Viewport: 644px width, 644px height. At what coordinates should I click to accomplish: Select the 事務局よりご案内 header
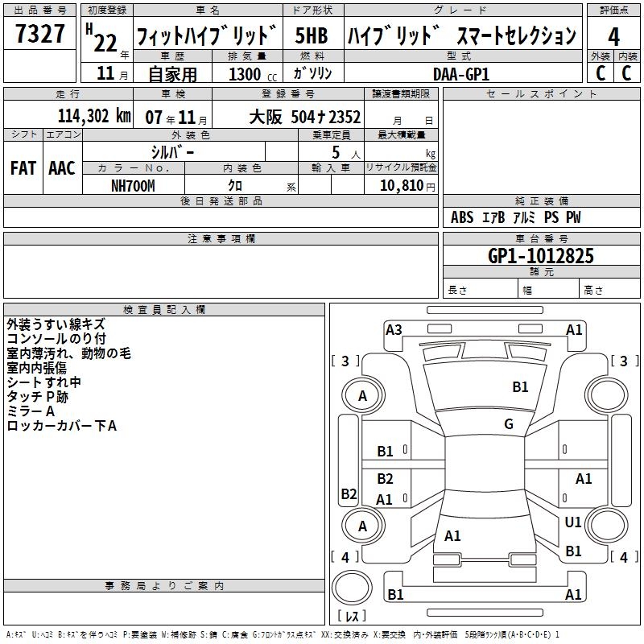tap(164, 586)
